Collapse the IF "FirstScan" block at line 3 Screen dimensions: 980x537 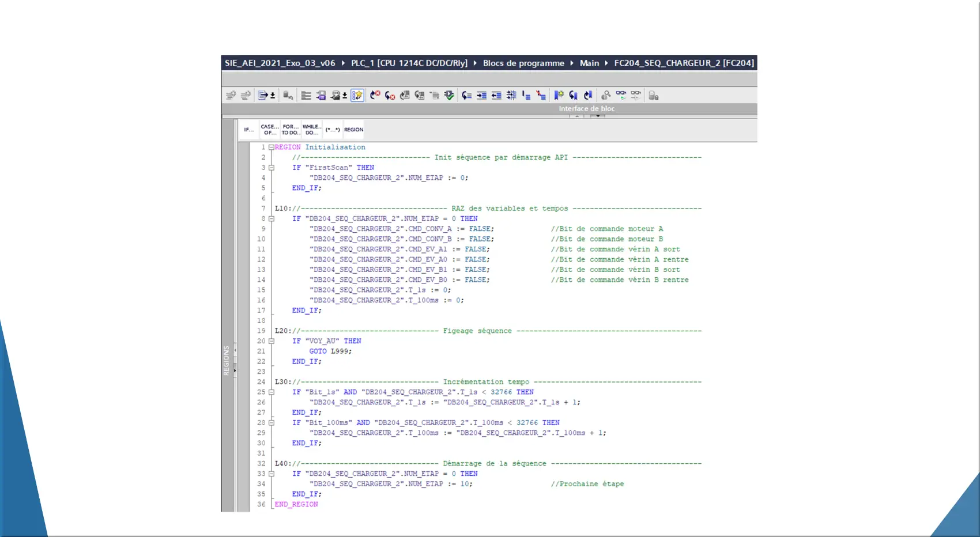(271, 168)
